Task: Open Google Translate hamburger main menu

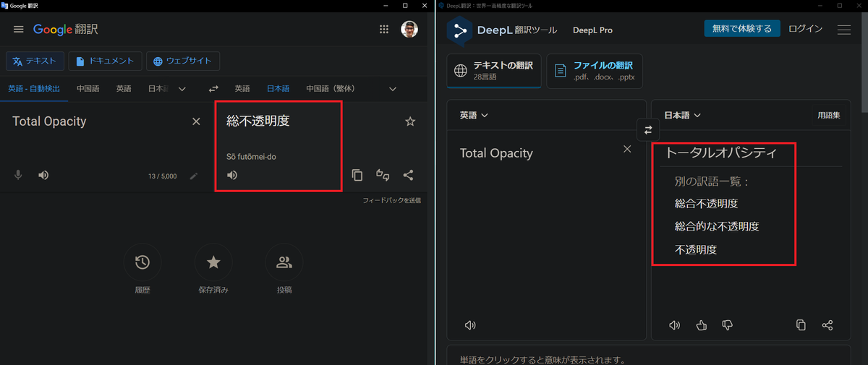Action: (x=19, y=30)
